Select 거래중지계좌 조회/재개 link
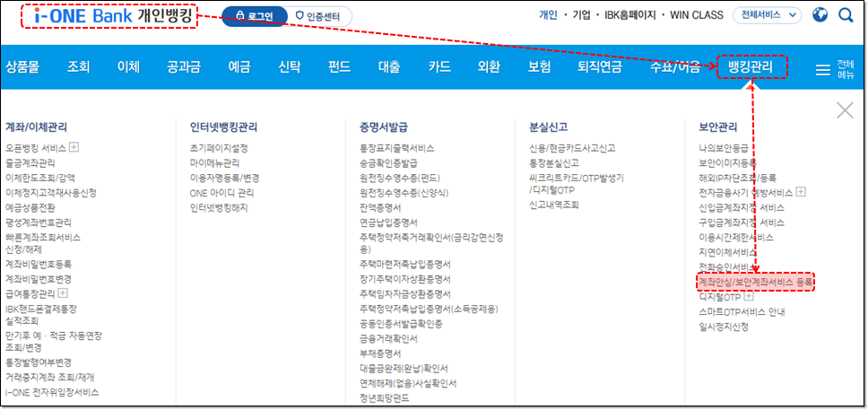The image size is (868, 410). (50, 378)
